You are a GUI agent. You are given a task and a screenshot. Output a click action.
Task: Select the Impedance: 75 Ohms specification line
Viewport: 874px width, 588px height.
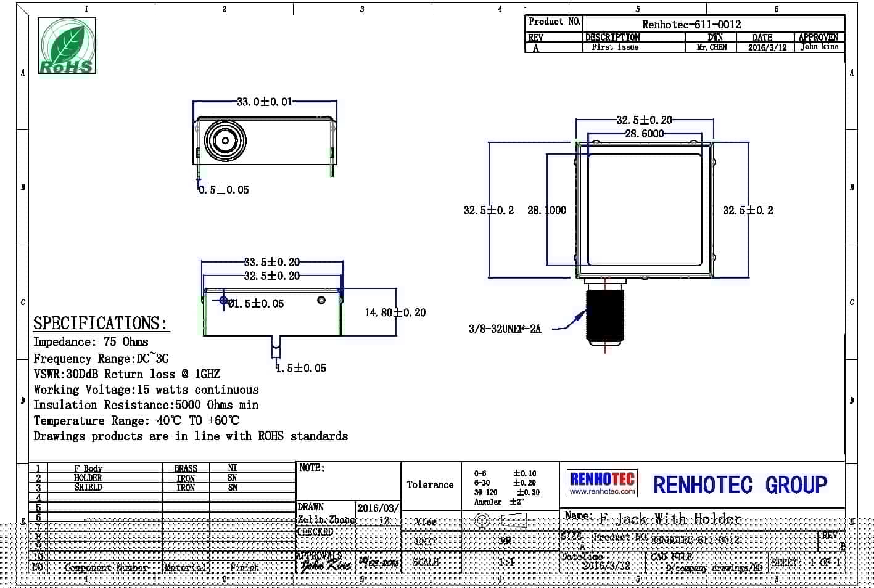pos(91,342)
